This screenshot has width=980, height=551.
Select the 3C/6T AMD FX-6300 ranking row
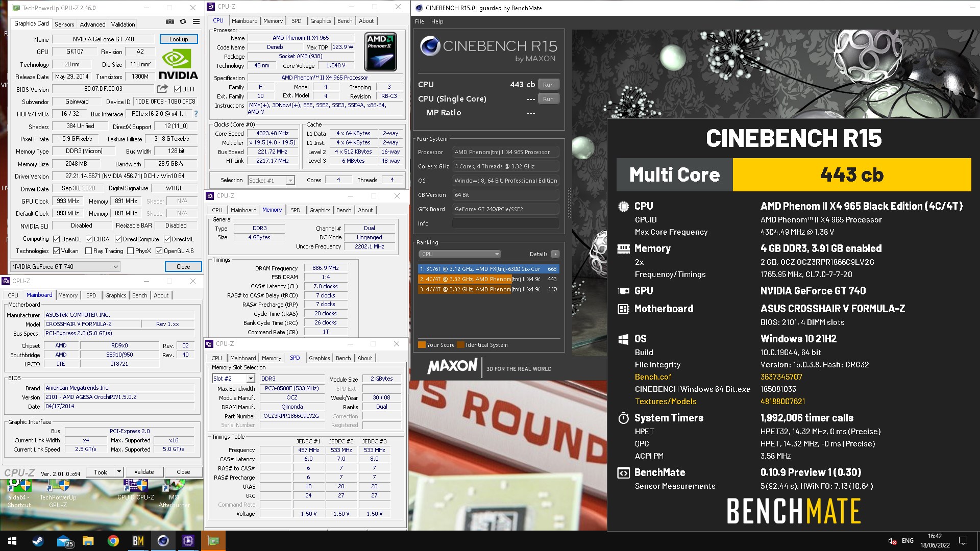pyautogui.click(x=488, y=269)
